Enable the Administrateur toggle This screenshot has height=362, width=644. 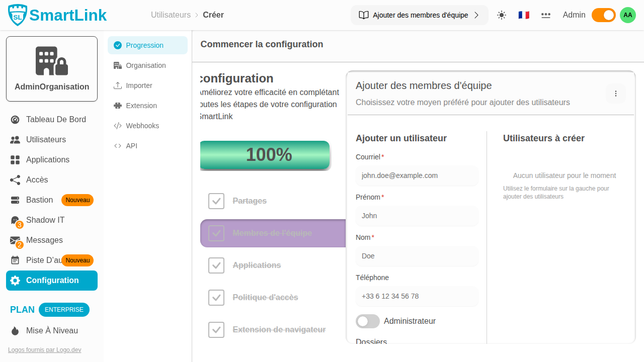coord(368,321)
